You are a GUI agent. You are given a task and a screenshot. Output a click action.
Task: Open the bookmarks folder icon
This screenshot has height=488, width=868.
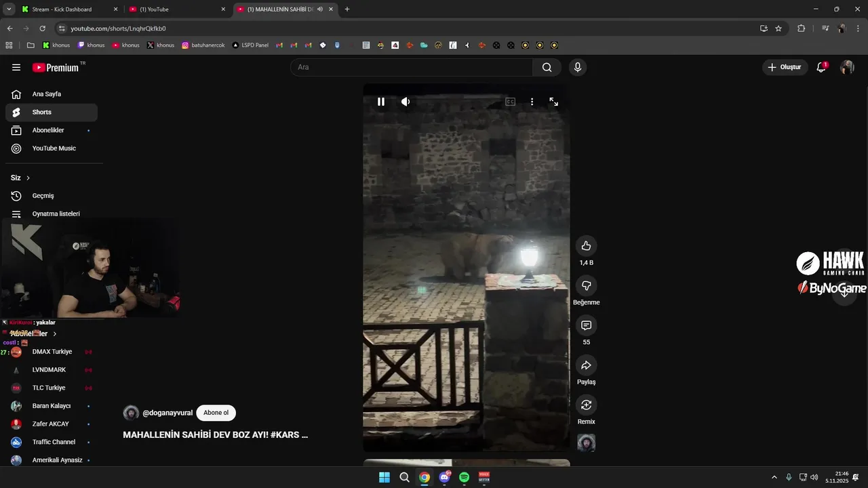tap(31, 45)
